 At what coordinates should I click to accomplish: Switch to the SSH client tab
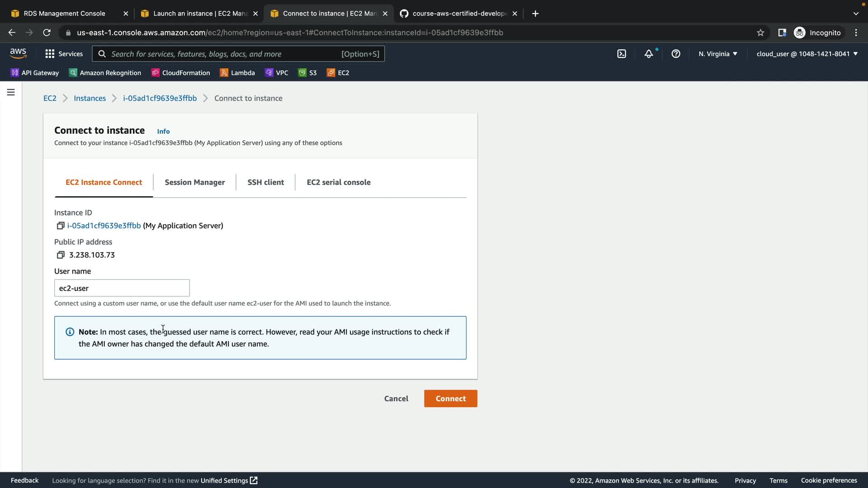pos(265,182)
